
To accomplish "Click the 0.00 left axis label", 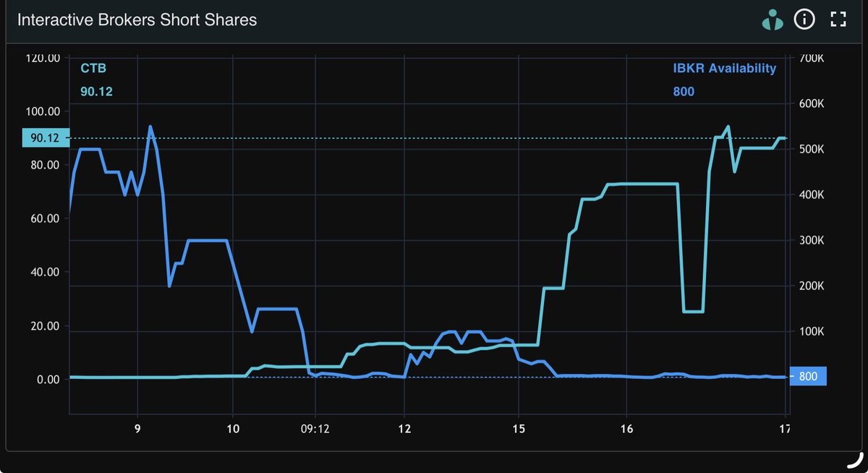I will (x=48, y=380).
